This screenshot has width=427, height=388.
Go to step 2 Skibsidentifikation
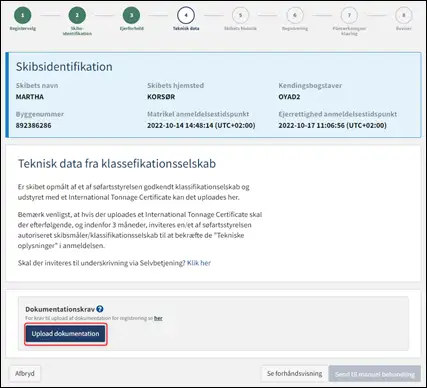[77, 15]
